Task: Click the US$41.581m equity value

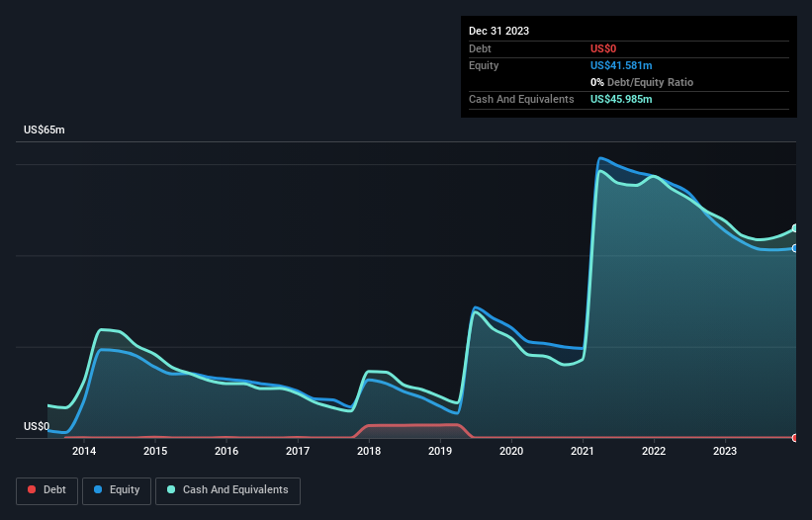Action: (x=621, y=65)
